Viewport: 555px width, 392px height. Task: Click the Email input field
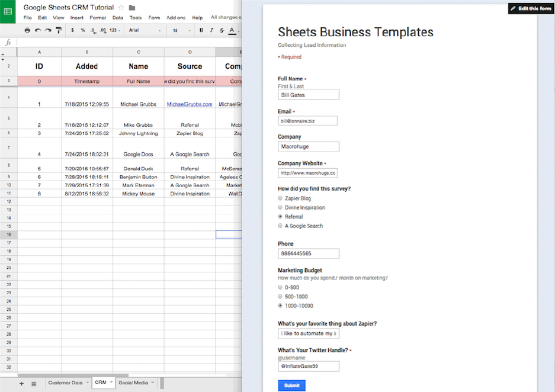pos(307,121)
